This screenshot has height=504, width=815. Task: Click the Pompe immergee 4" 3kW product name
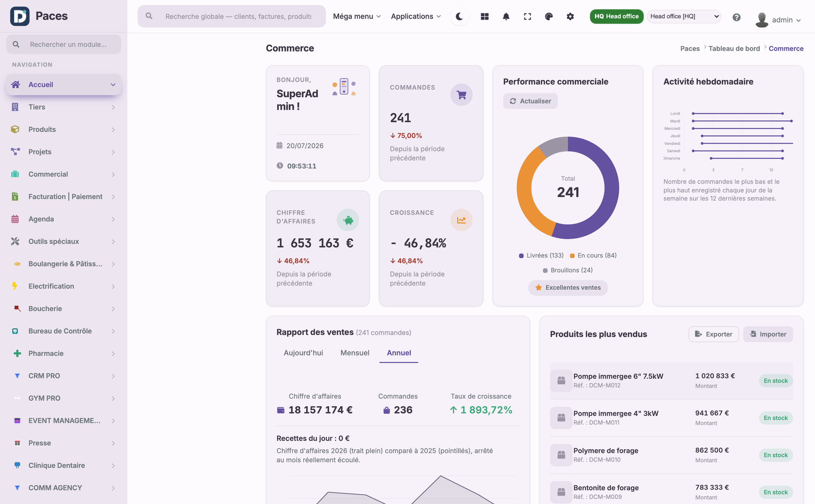click(616, 413)
